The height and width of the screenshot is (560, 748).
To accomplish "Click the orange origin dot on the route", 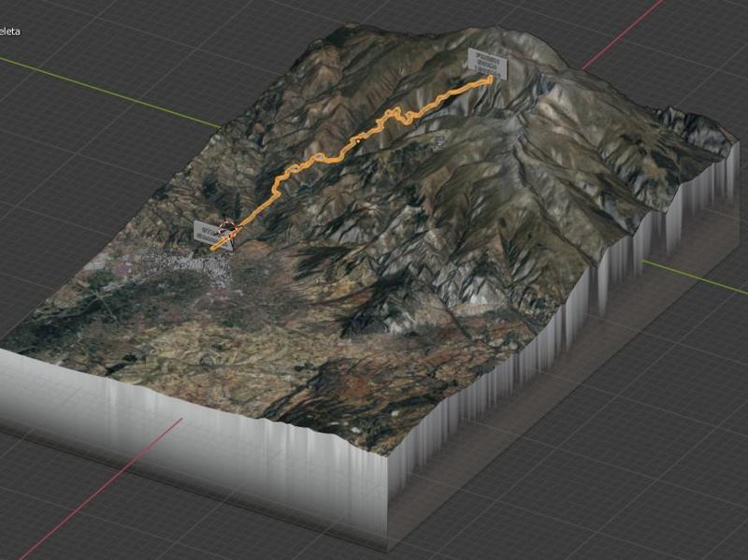I will click(x=358, y=141).
